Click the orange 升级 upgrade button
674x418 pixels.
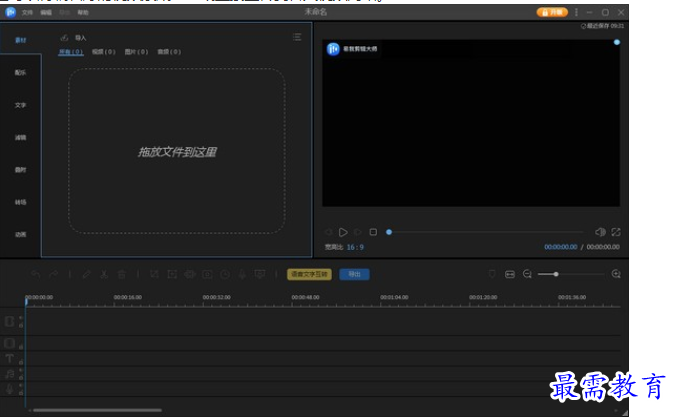[x=552, y=12]
